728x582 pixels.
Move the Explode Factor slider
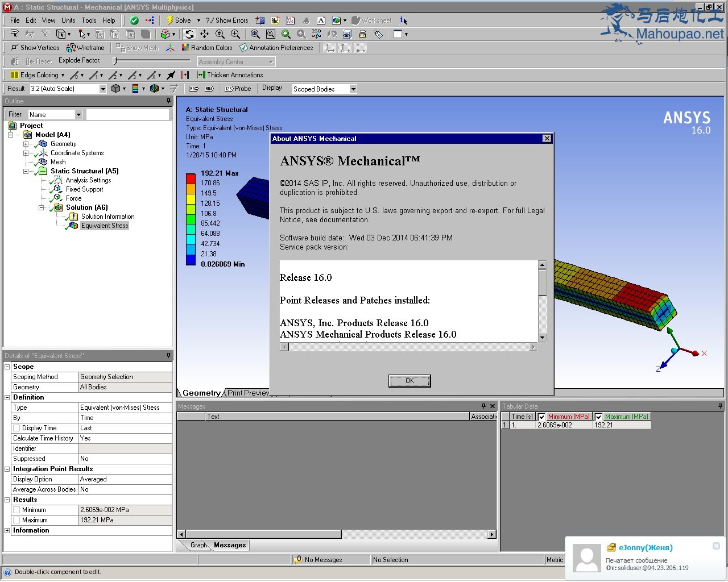click(114, 60)
